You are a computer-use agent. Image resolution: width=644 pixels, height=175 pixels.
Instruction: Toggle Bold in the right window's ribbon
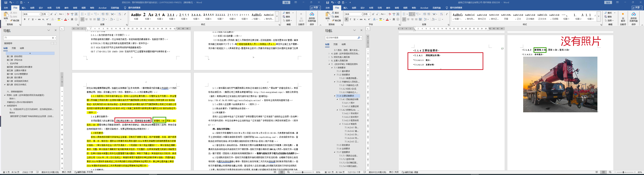pos(347,19)
